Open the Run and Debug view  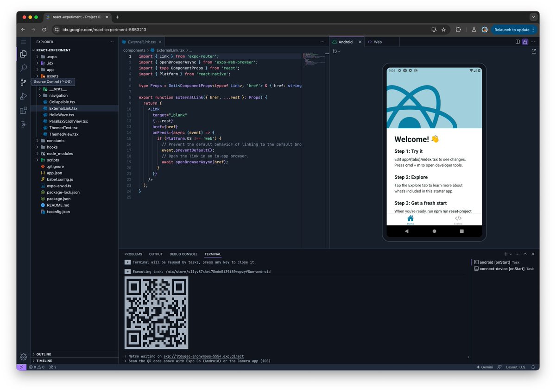(23, 96)
